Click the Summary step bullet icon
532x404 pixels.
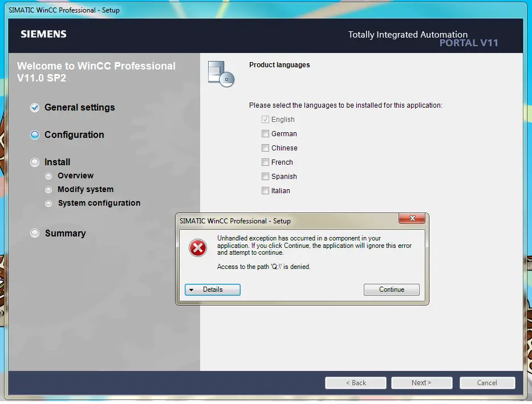click(x=35, y=233)
